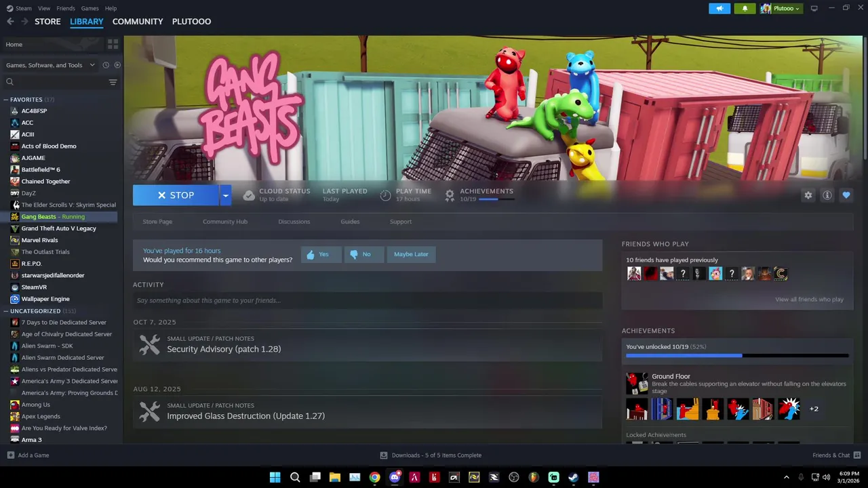Click View all friends who play
Viewport: 868px width, 488px height.
tap(809, 300)
